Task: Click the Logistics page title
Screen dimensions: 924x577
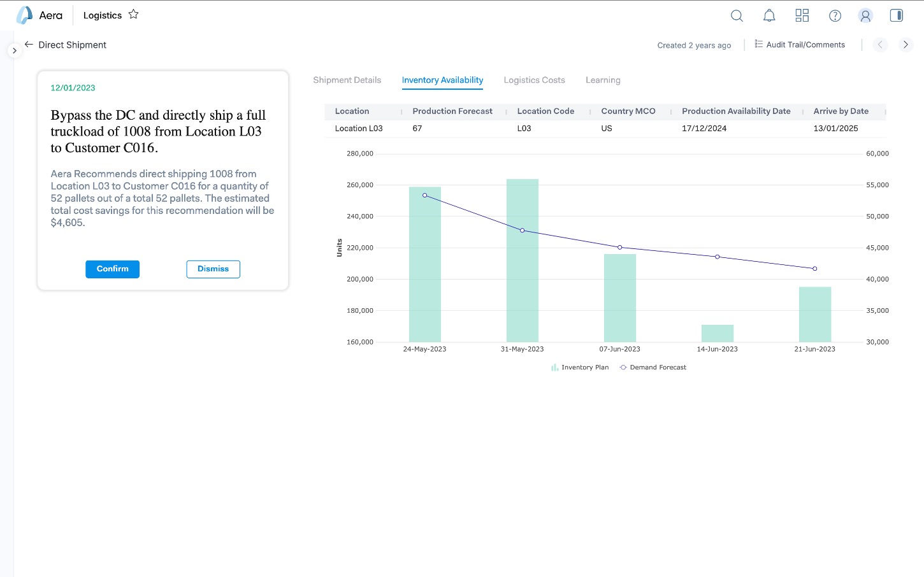Action: pyautogui.click(x=103, y=15)
